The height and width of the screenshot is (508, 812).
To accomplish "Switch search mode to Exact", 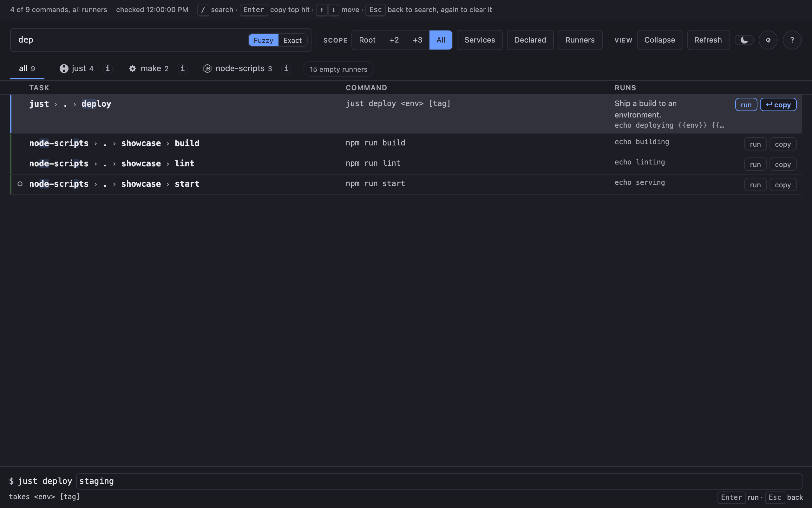I will [x=292, y=40].
